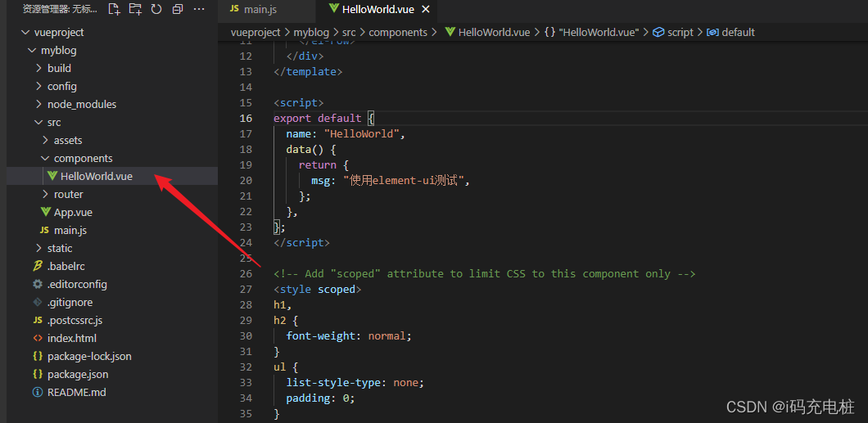Click src in the breadcrumb path
The image size is (868, 423).
tap(349, 32)
